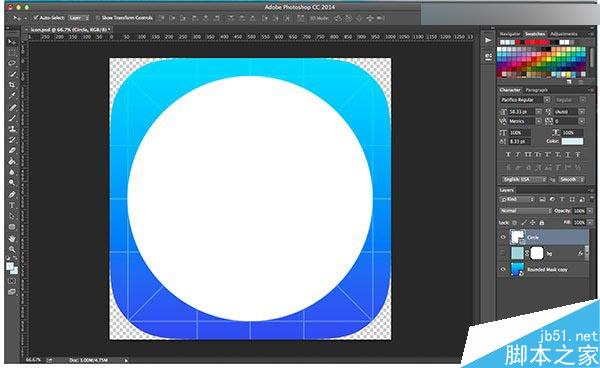Hide the Circle layer
The height and width of the screenshot is (368, 600).
[x=503, y=237]
